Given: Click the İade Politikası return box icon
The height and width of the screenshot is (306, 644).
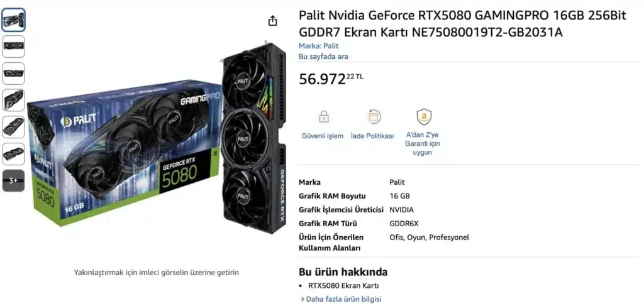Looking at the screenshot, I should click(x=374, y=117).
